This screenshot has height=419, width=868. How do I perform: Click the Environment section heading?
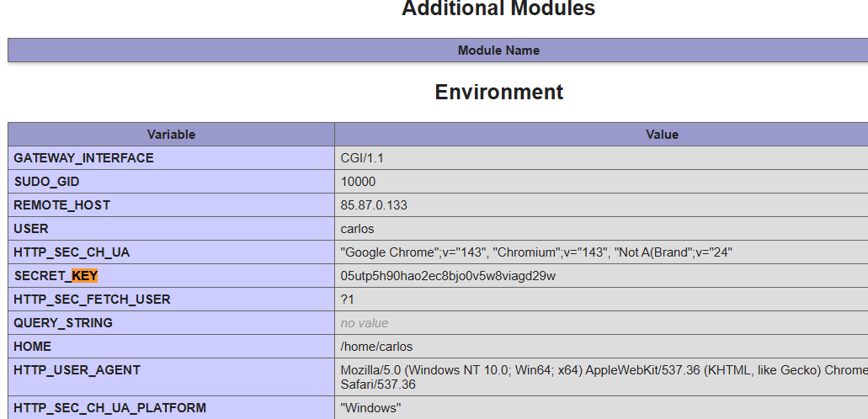498,92
